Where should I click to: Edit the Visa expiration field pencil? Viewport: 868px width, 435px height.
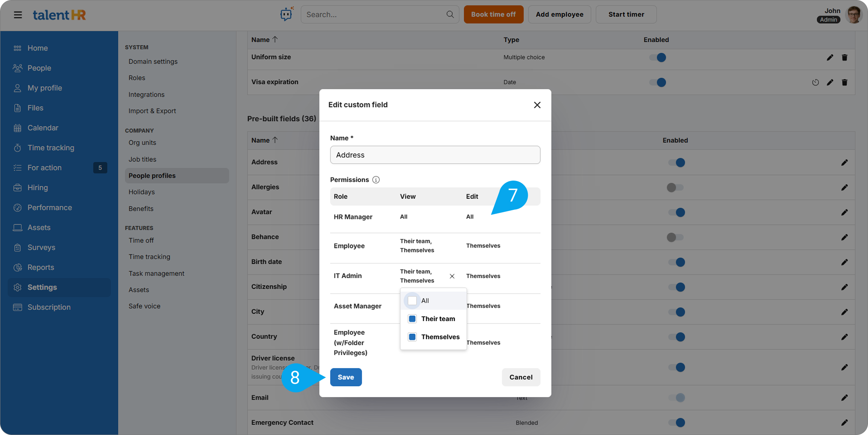pos(830,82)
